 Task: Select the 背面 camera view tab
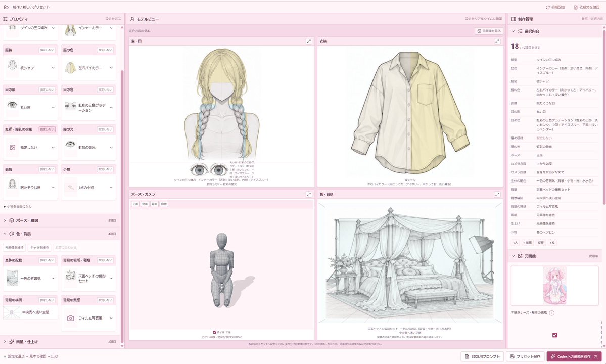154,204
